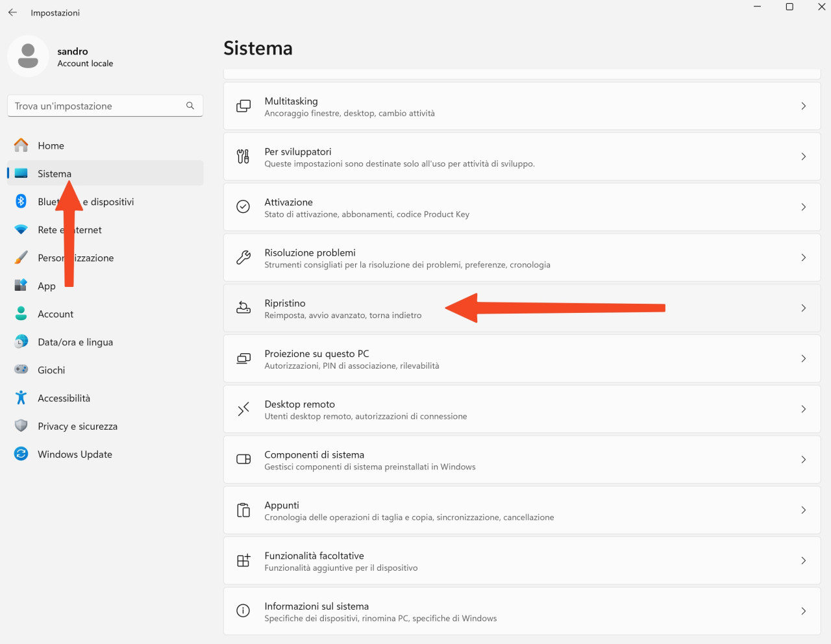This screenshot has height=644, width=831.
Task: Click the chevron on Proiezione su questo PC
Action: point(804,358)
